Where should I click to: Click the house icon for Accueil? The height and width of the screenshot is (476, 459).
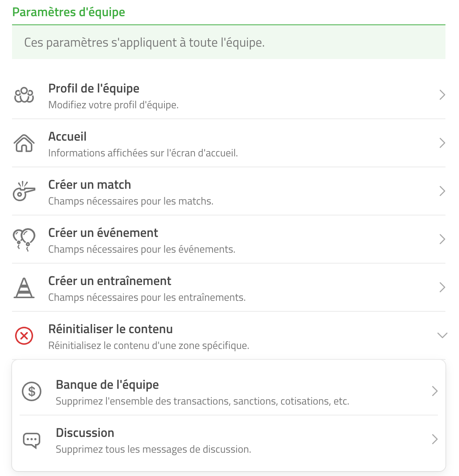pos(24,143)
